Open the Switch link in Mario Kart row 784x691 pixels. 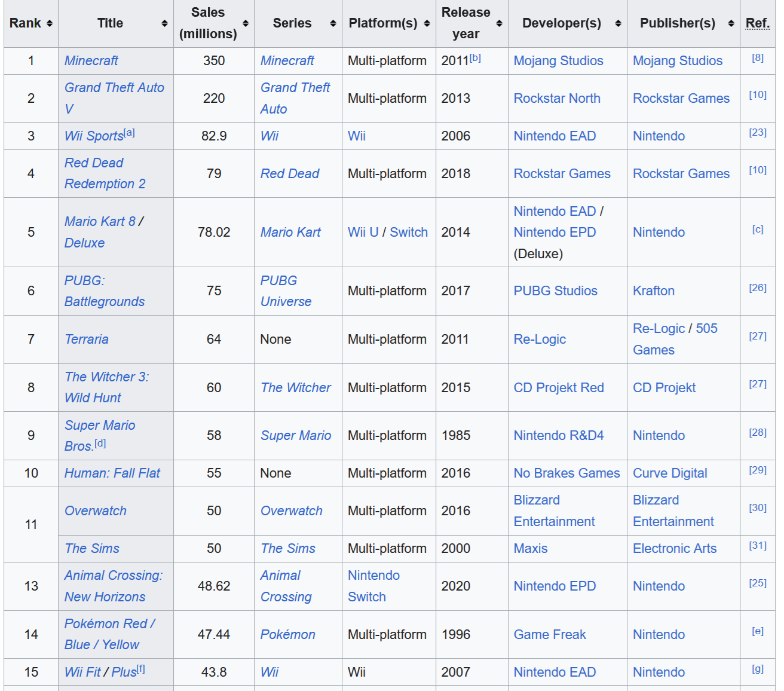409,233
